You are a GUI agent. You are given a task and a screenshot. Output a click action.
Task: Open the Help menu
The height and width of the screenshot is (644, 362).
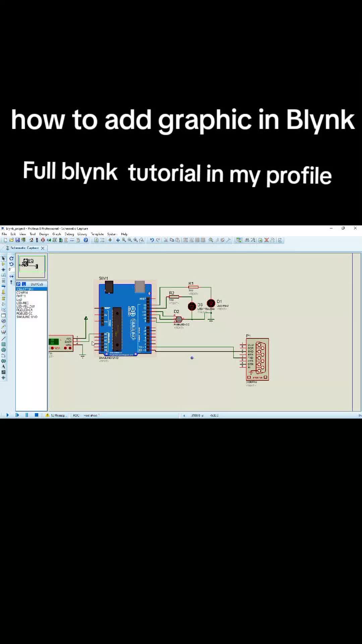124,234
